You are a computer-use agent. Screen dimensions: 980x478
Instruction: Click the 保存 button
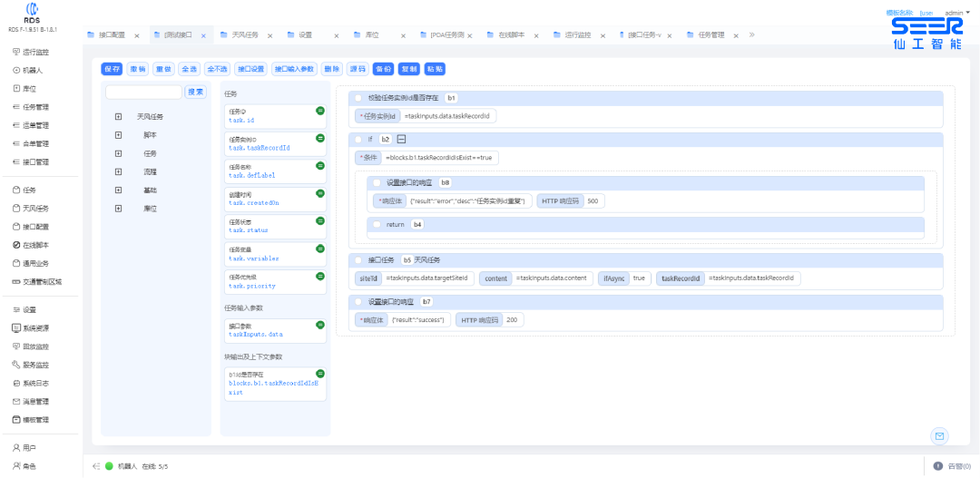(112, 69)
